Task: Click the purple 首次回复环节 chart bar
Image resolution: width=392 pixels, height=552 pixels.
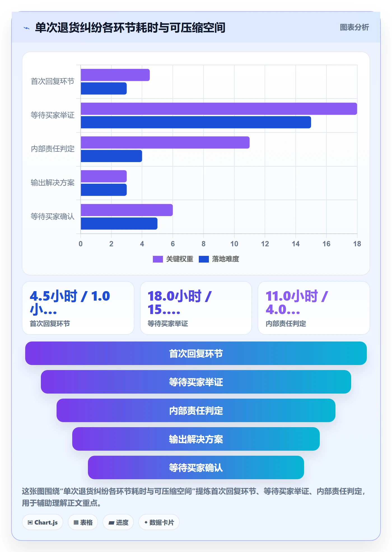Action: [x=115, y=75]
